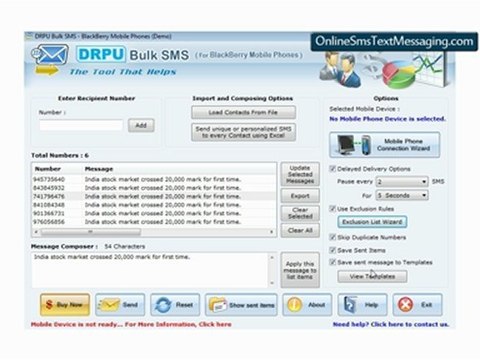Click 'Mobile Device is not ready' information link

tap(131, 324)
